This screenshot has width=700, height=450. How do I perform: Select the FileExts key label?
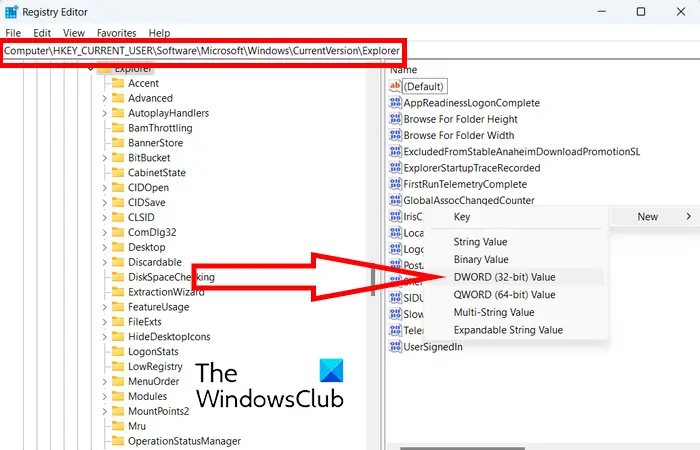tap(145, 322)
